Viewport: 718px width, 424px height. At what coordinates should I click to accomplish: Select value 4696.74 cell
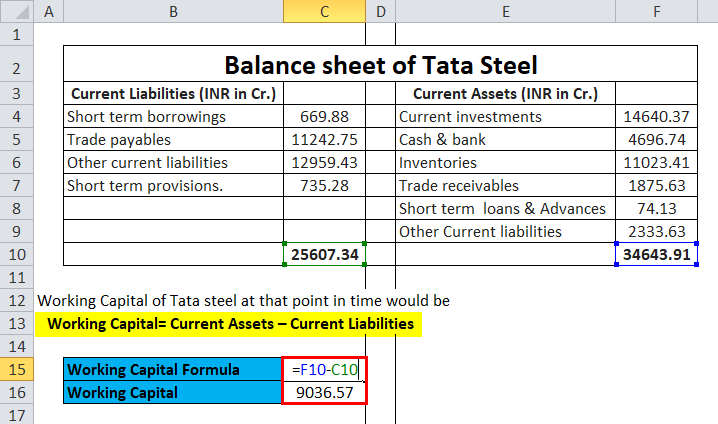pos(657,139)
